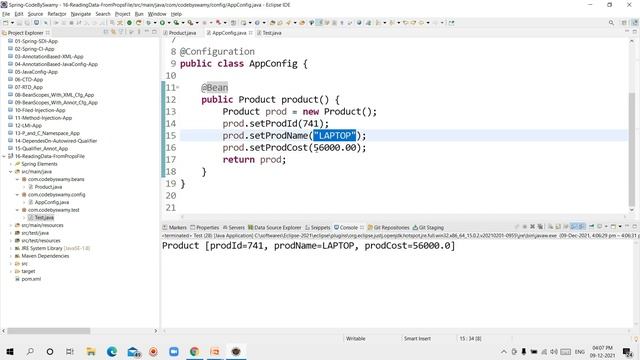Switch to the Test.java editor tab

[271, 33]
